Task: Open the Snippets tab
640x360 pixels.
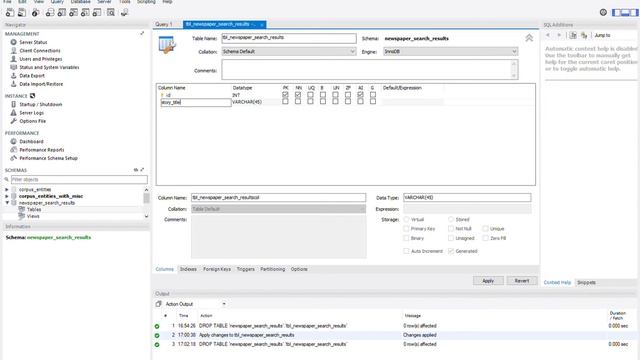Action: pos(586,282)
